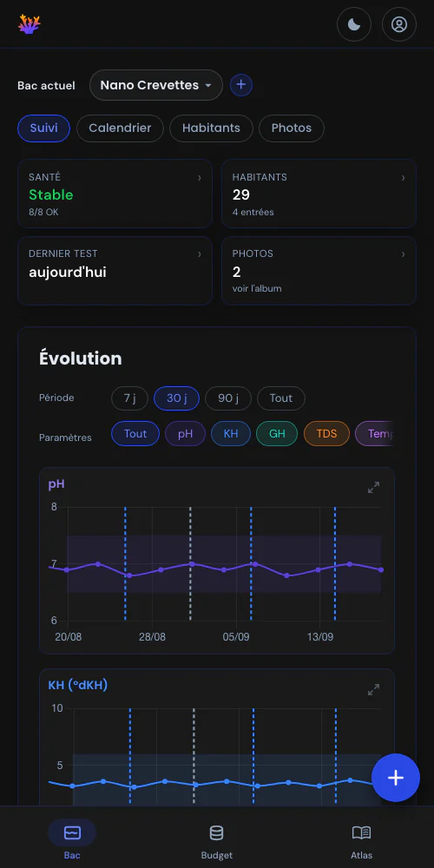
Task: Click the white dashed pH chart marker
Action: pos(190,563)
